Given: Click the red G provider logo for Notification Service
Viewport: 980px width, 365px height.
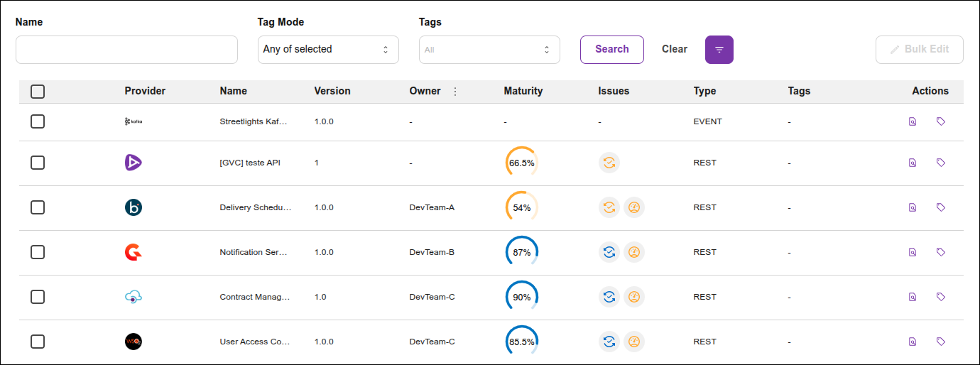Looking at the screenshot, I should [134, 252].
